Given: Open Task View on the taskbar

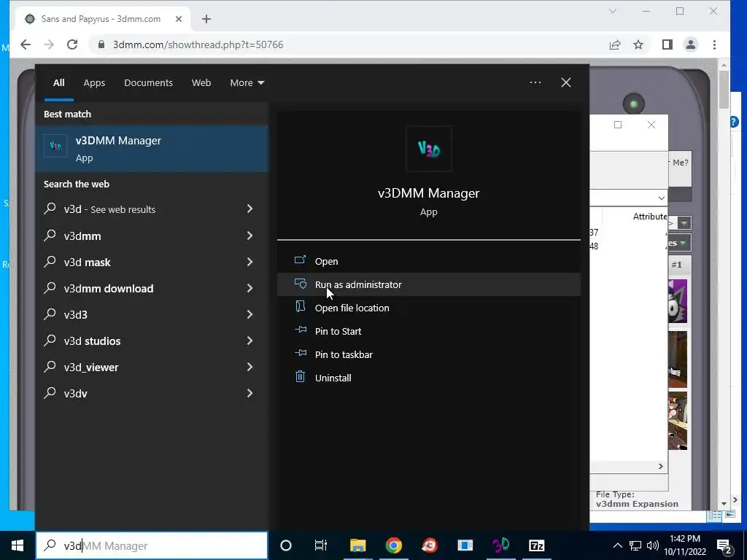Looking at the screenshot, I should tap(321, 545).
